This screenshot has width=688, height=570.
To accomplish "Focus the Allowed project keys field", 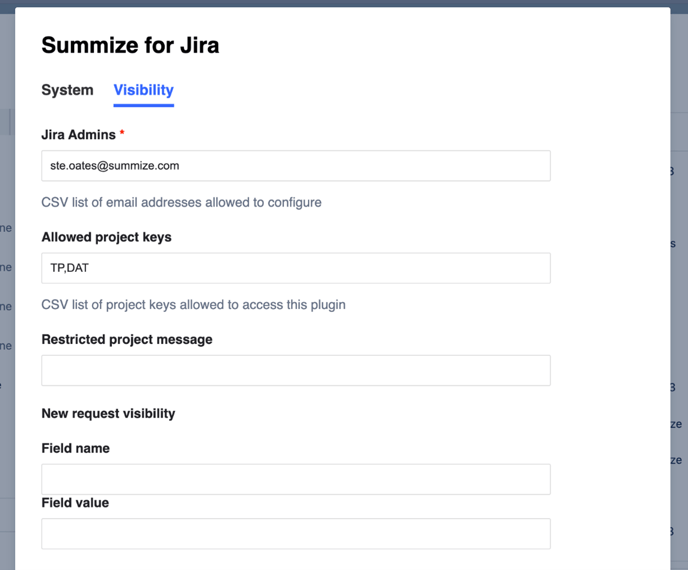I will 296,268.
